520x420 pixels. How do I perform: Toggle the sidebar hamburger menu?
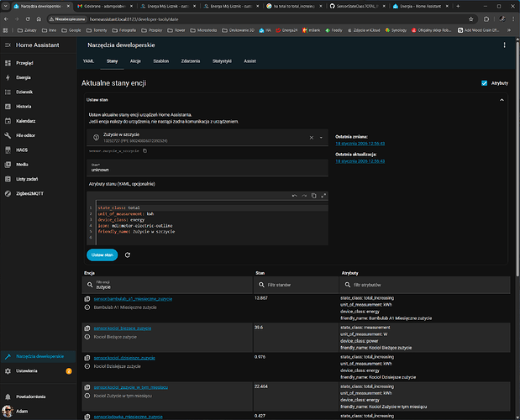(x=8, y=43)
